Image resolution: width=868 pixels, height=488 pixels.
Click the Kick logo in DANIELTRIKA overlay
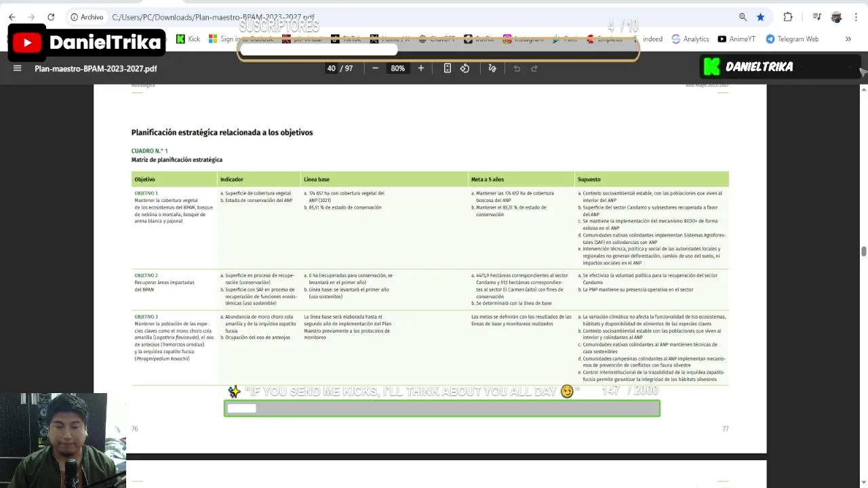[711, 66]
